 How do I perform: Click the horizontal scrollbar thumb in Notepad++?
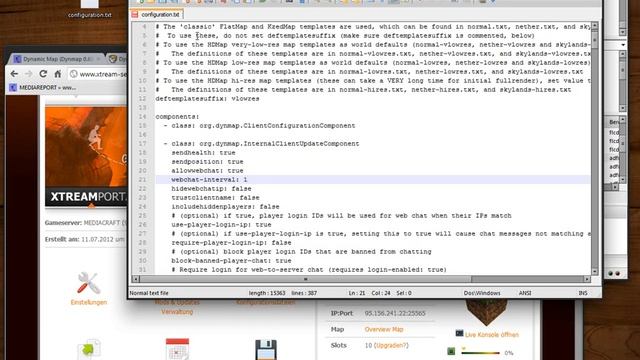[x=305, y=279]
